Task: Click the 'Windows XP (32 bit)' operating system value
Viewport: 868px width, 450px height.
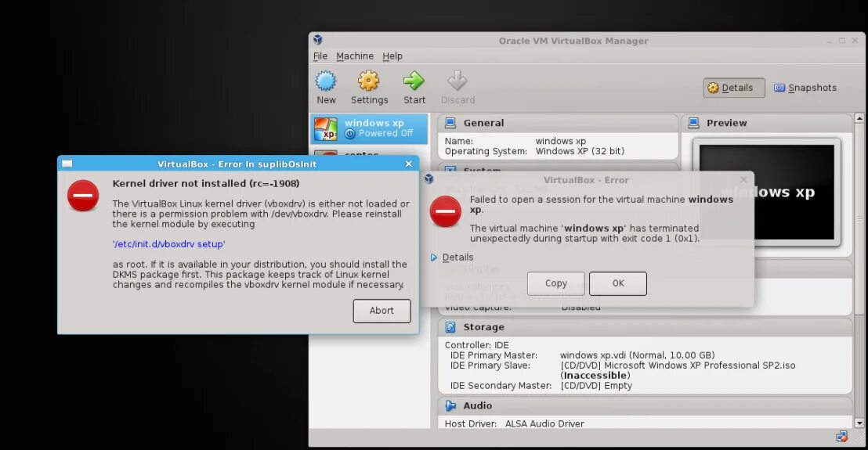Action: (580, 151)
